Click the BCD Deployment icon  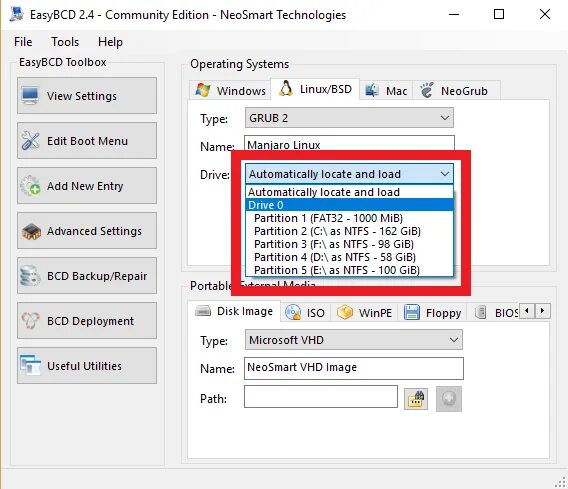(30, 321)
